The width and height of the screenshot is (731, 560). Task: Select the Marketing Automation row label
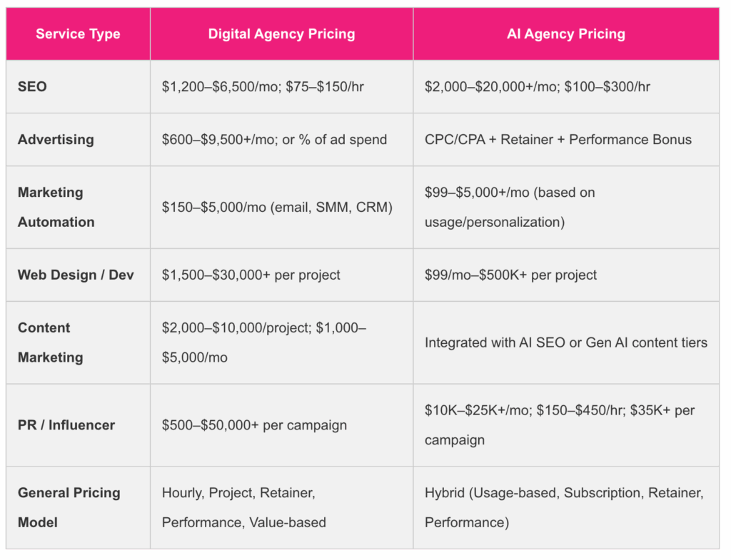56,207
